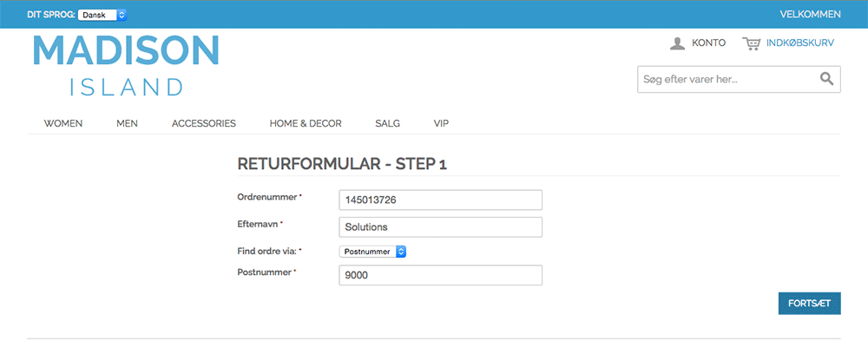
Task: Focus the Ordrenummer input field
Action: (440, 200)
